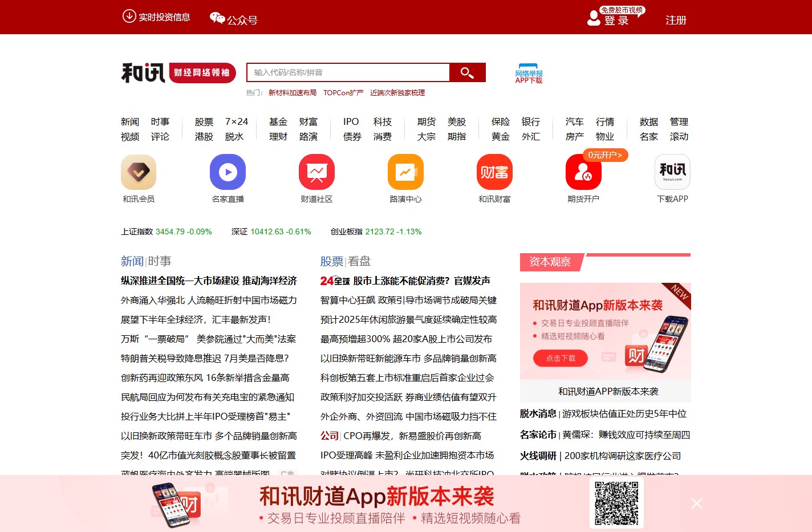
Task: Open article 特朗普关税导致降息推迟
Action: coord(205,358)
